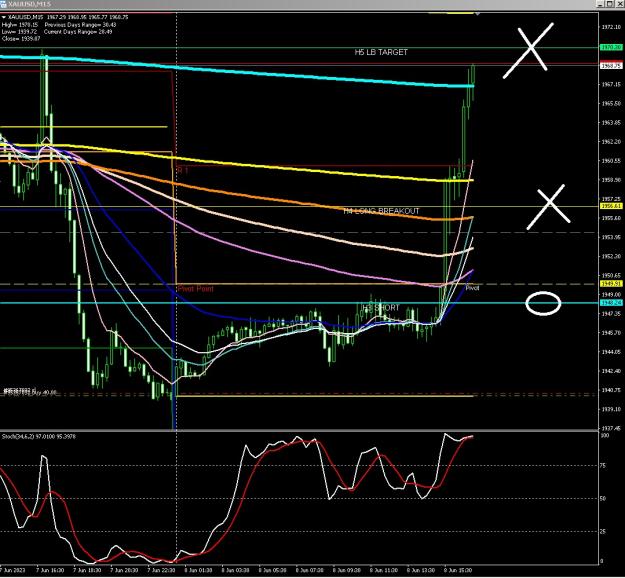Expand the one-click trading arrow next to XAUUSD,M15

[4, 18]
